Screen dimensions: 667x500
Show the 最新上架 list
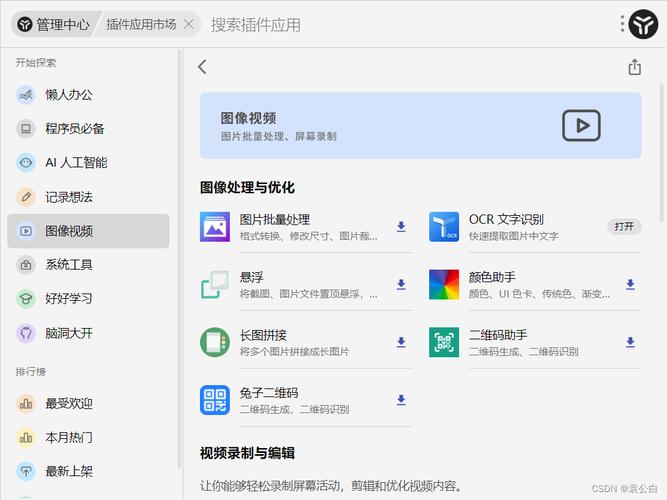88,471
